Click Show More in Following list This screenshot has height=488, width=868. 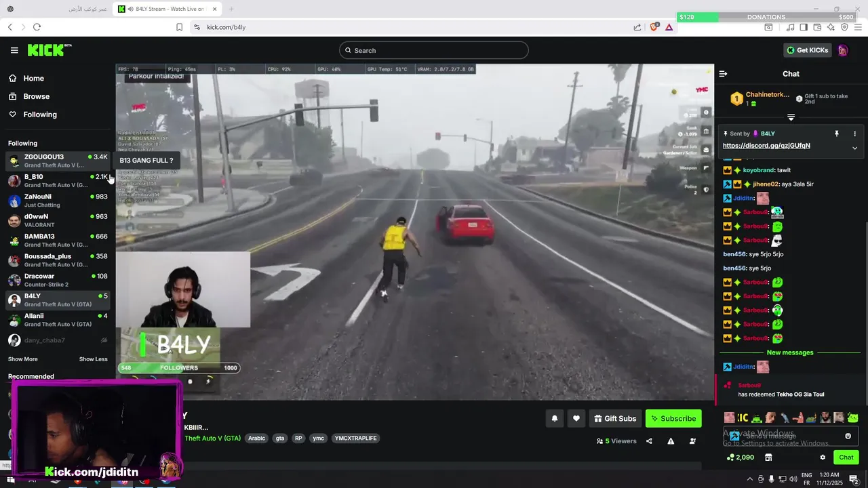pyautogui.click(x=23, y=359)
